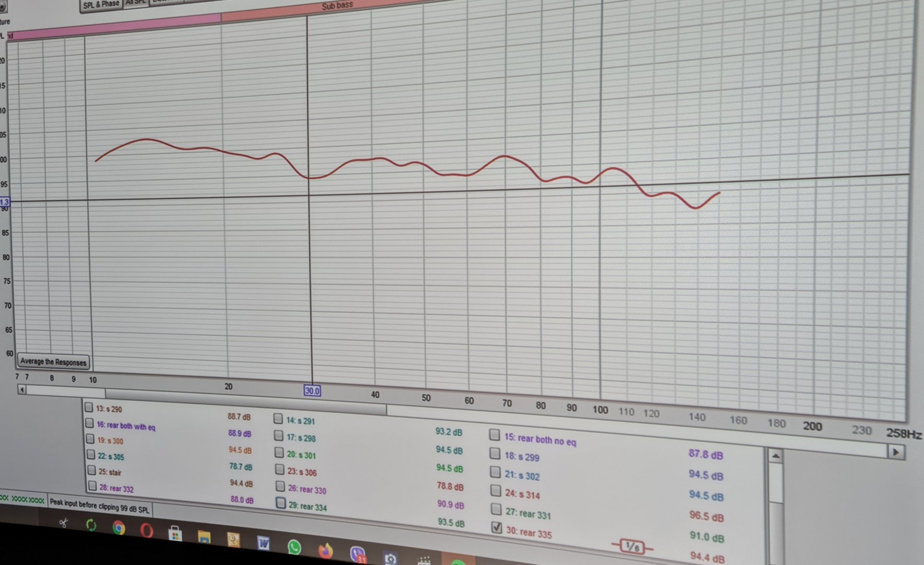Screen dimensions: 924x565
Task: Click the 91.0 dB value beside 27: rear 331
Action: [x=707, y=537]
